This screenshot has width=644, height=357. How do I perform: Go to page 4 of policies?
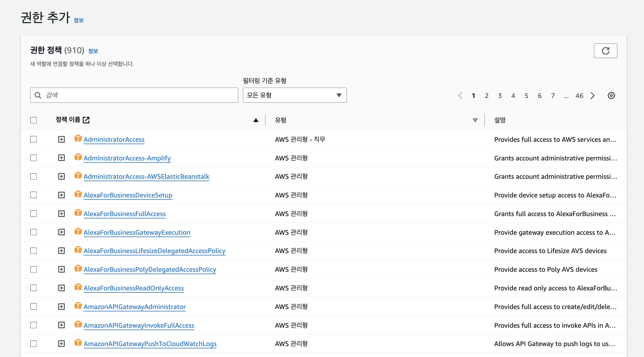[513, 96]
